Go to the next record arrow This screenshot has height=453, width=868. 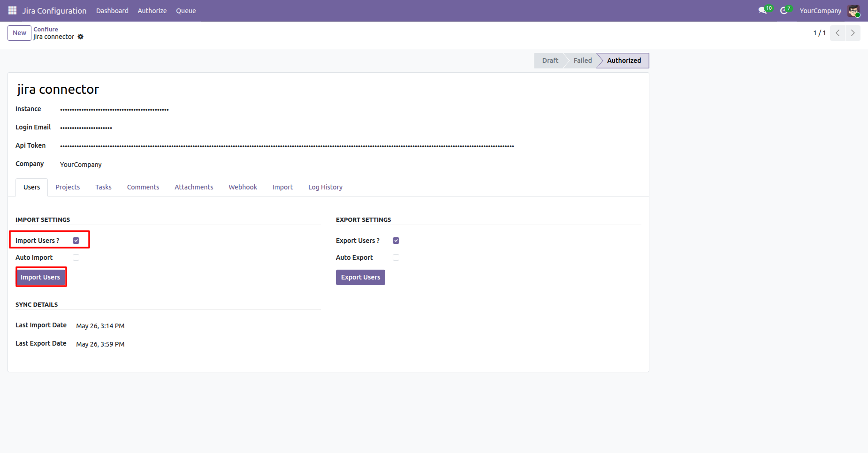[x=853, y=33]
